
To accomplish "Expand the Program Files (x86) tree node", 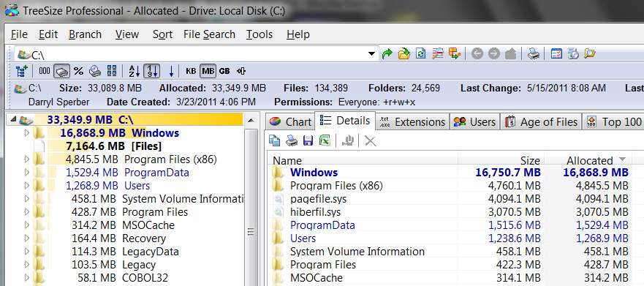I will pos(27,159).
